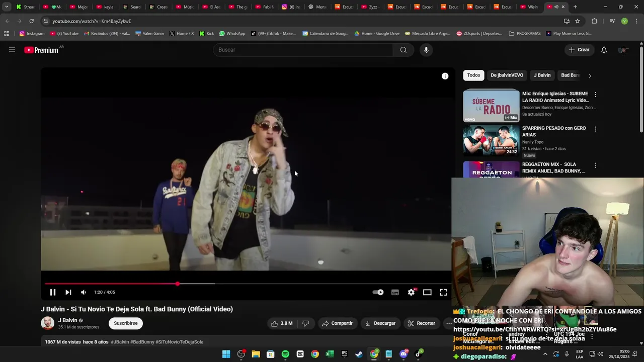Open Spotify from the taskbar

[x=285, y=354]
